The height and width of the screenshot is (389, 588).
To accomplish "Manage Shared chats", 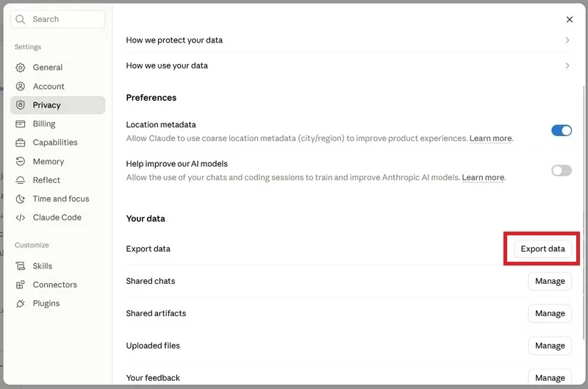I will [x=550, y=281].
